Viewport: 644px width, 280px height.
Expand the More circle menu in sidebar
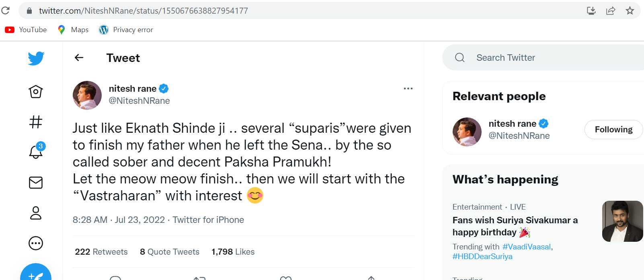[36, 243]
